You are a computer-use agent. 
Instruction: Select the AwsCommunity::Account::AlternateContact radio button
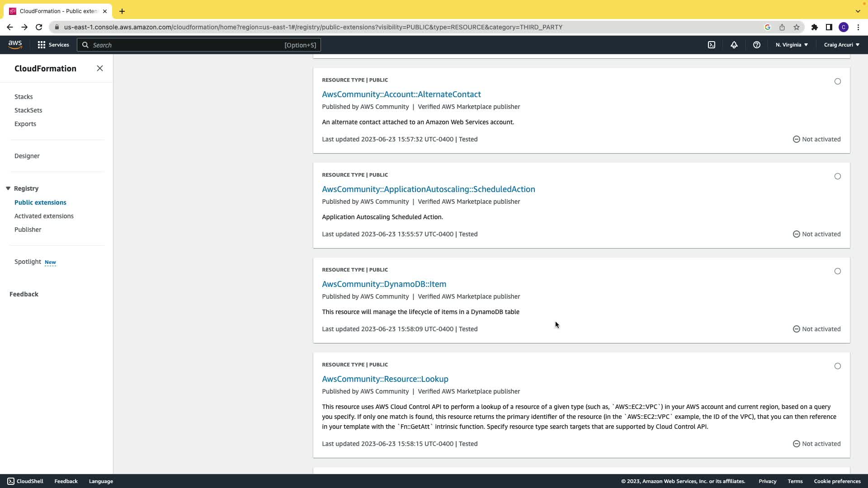tap(838, 81)
